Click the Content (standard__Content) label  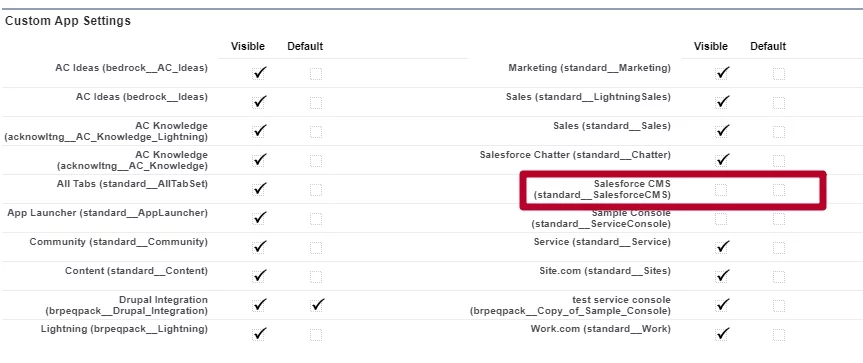(x=136, y=271)
